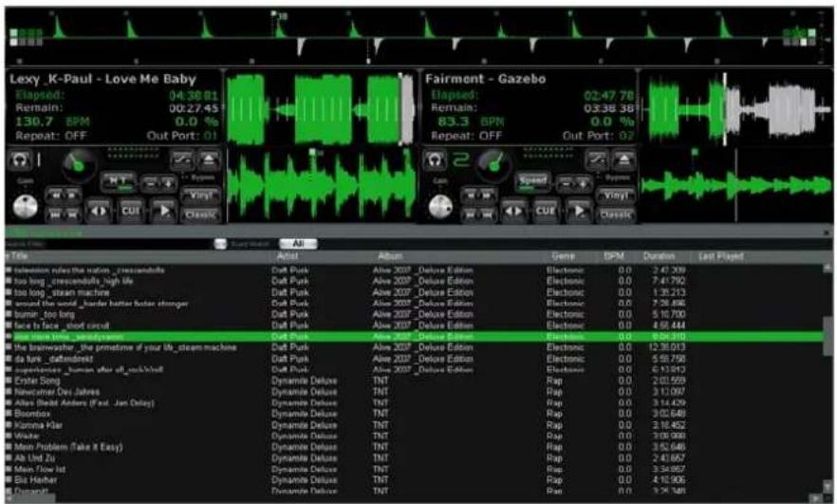Click the fast-forward seek button on deck 1

[71, 196]
